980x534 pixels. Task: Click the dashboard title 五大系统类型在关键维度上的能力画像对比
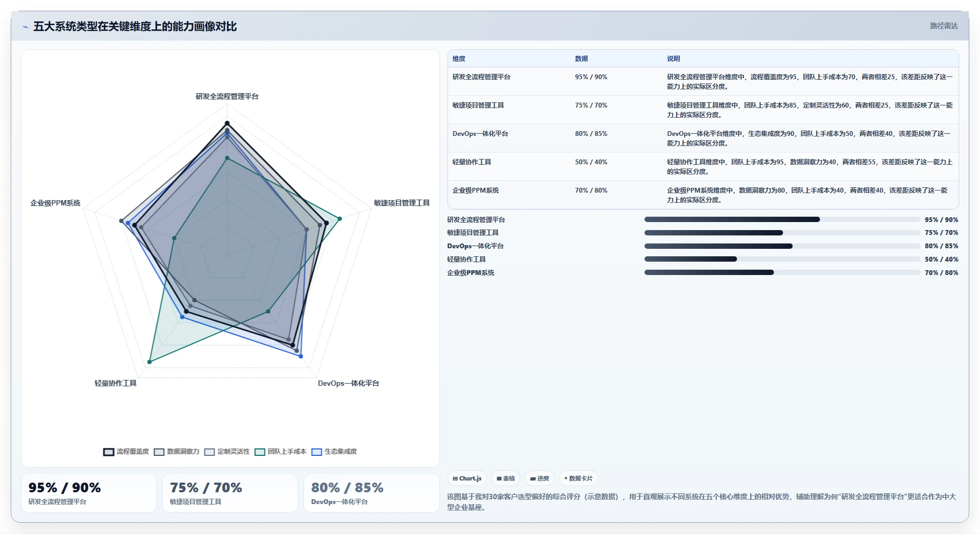coord(135,27)
